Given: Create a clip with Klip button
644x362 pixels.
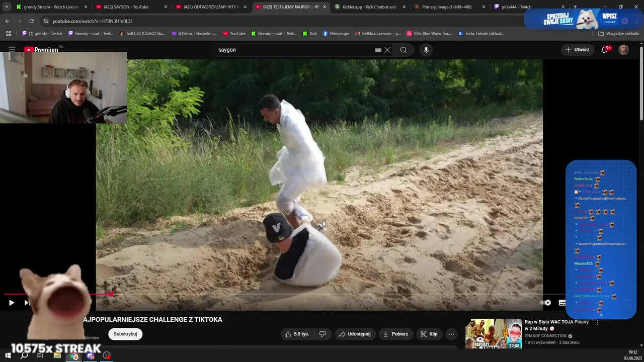Looking at the screenshot, I should click(x=429, y=334).
